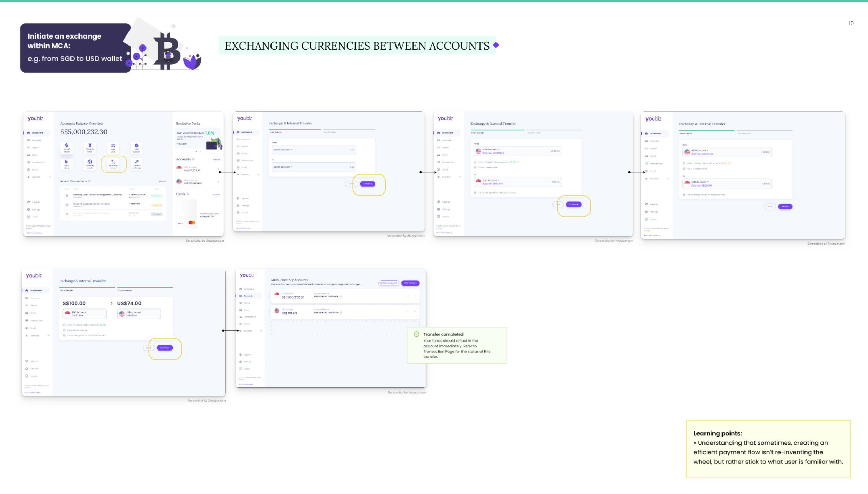Click purple Add account button on Multi-currency Accounts
Screen dimensions: 868x494
(410, 283)
